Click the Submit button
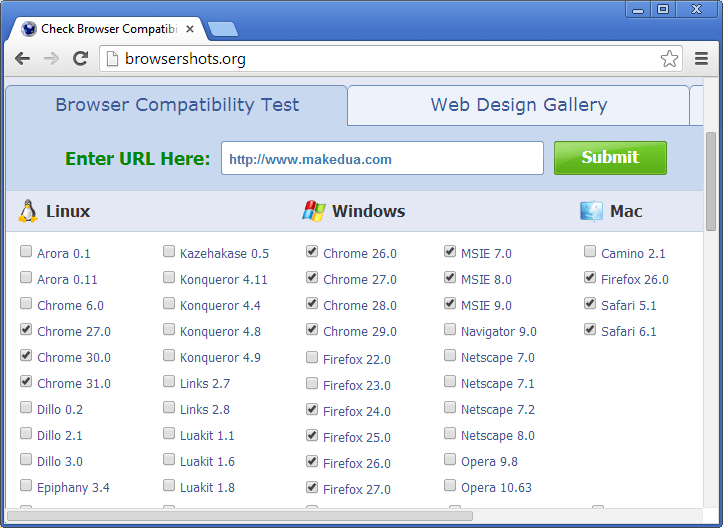723x528 pixels. (610, 158)
